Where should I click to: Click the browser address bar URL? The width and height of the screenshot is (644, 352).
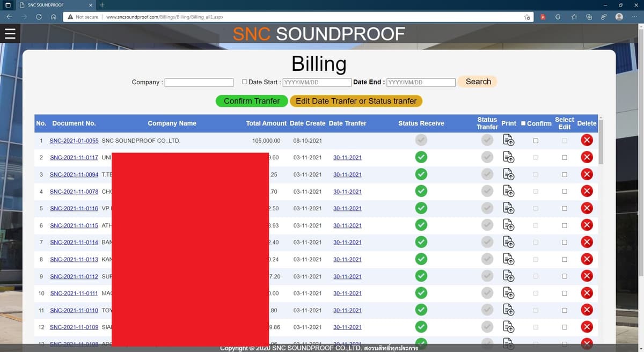click(165, 17)
